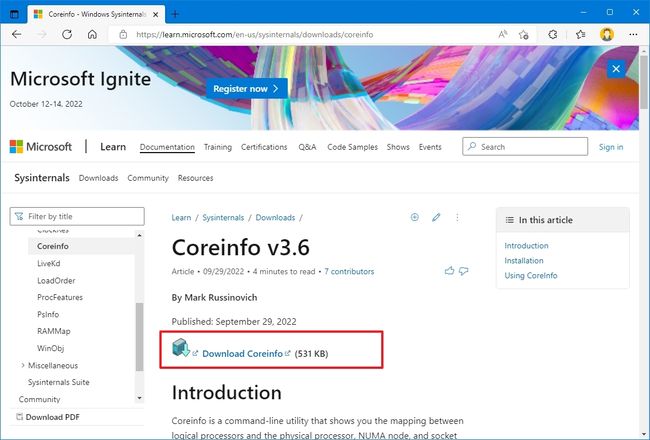This screenshot has width=650, height=440.
Task: Click the Download Coreinfo link
Action: point(243,353)
